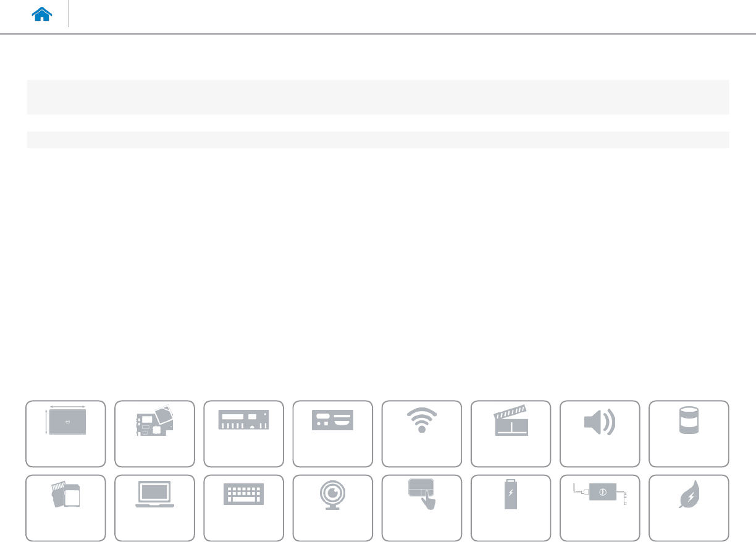Screen dimensions: 756x542
Task: Open the leaf environment tile
Action: (689, 507)
